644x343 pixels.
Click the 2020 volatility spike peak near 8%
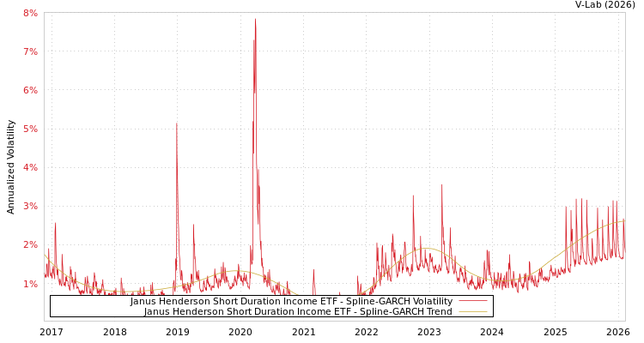[255, 19]
